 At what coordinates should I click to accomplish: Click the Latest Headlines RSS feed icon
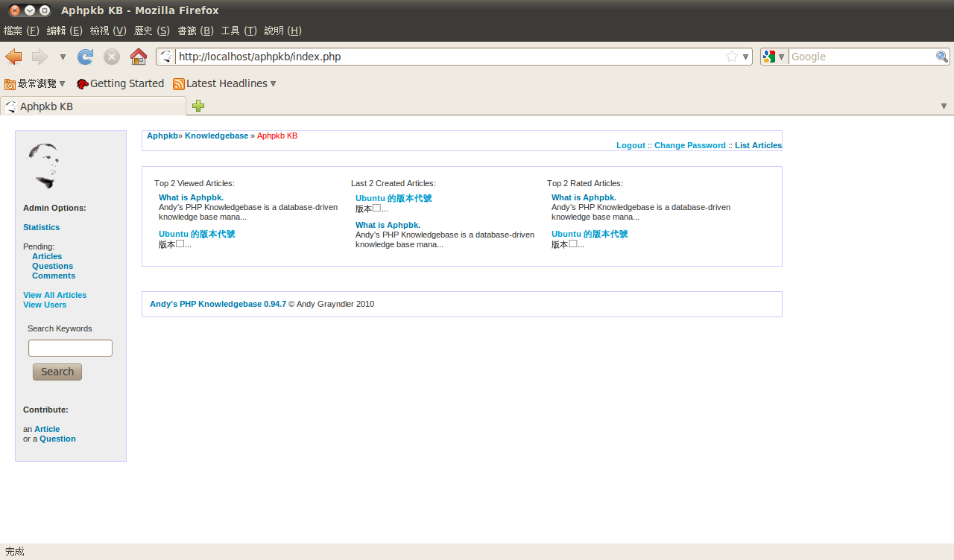179,84
